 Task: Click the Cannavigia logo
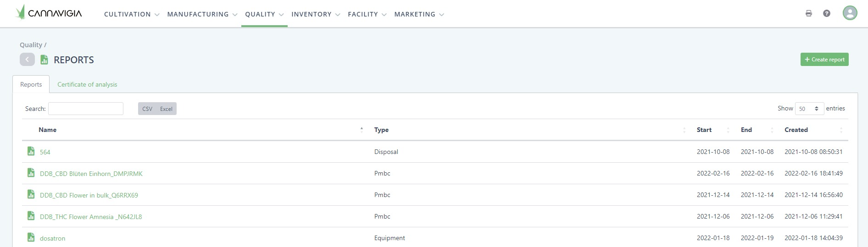(49, 13)
